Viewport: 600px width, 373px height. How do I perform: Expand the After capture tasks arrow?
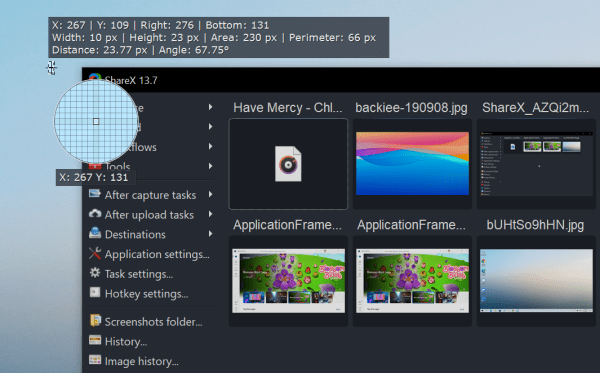210,194
